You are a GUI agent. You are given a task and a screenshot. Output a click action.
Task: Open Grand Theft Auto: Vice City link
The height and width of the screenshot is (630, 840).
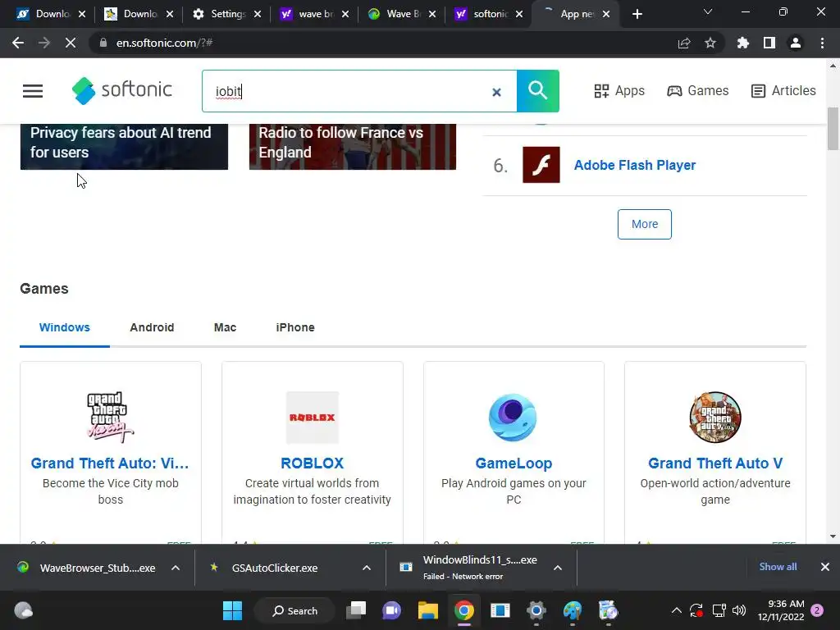click(110, 463)
